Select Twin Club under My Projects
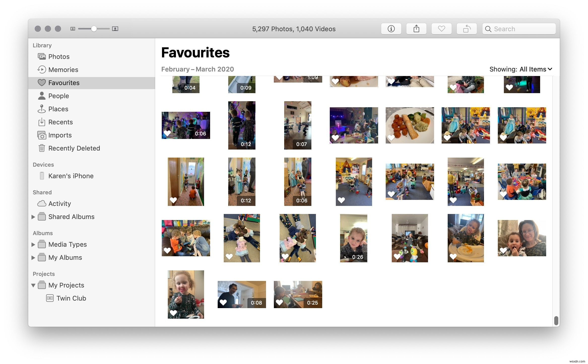This screenshot has width=588, height=364. pyautogui.click(x=71, y=298)
